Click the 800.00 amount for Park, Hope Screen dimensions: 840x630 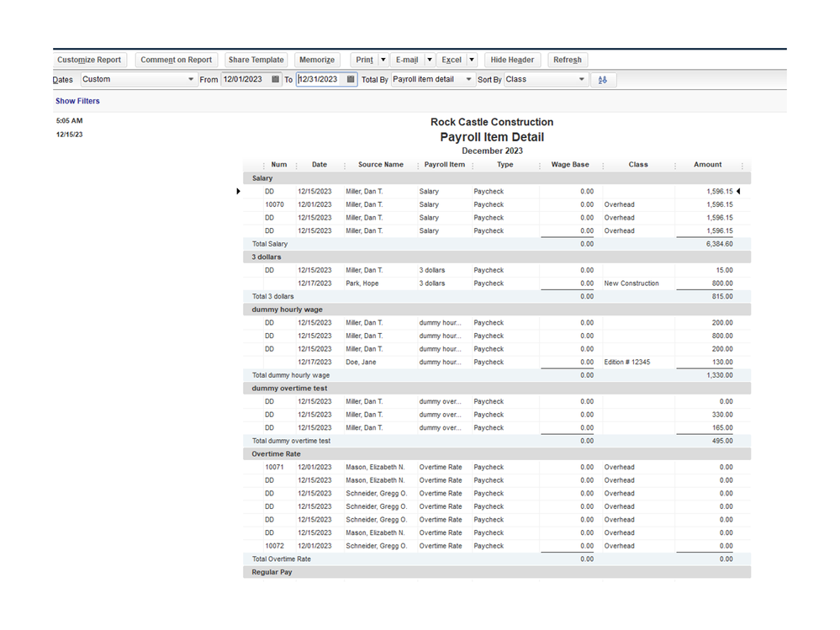click(722, 283)
